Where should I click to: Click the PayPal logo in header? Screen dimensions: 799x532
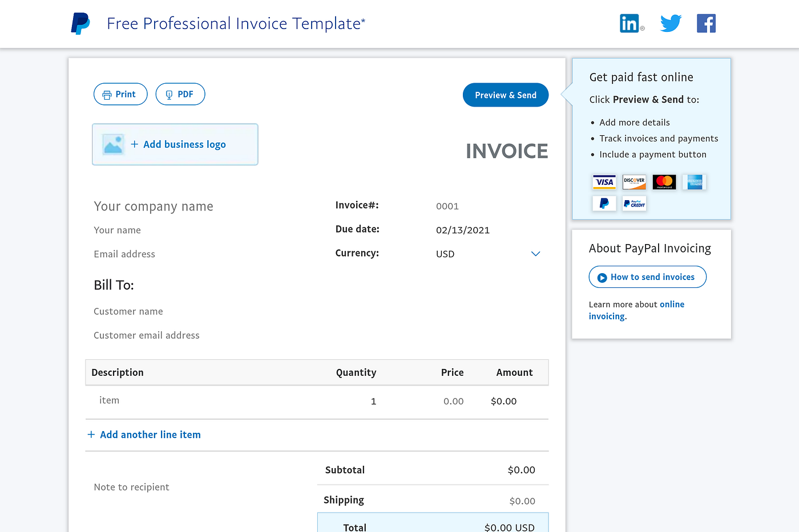(80, 23)
